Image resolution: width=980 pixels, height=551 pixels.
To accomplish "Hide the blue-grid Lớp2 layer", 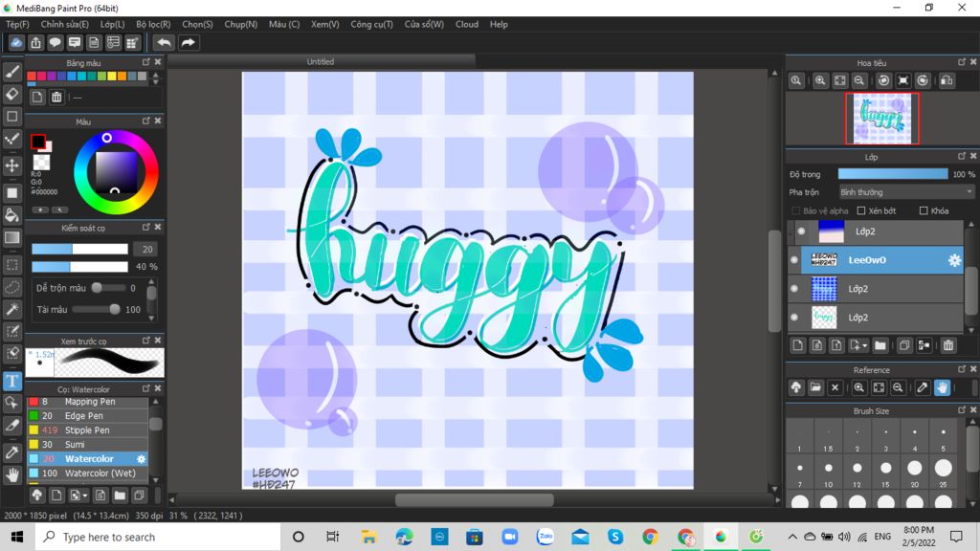I will click(x=794, y=289).
